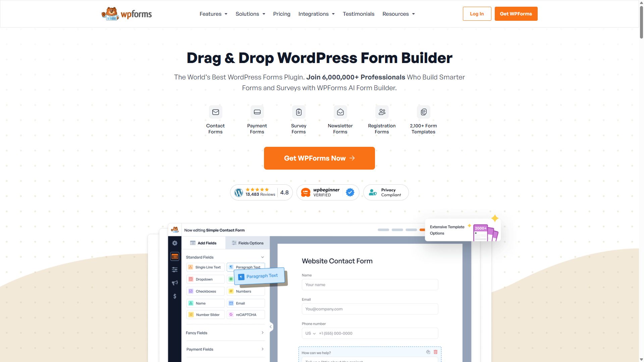Expand the Fancy Fields section
644x362 pixels.
click(225, 333)
